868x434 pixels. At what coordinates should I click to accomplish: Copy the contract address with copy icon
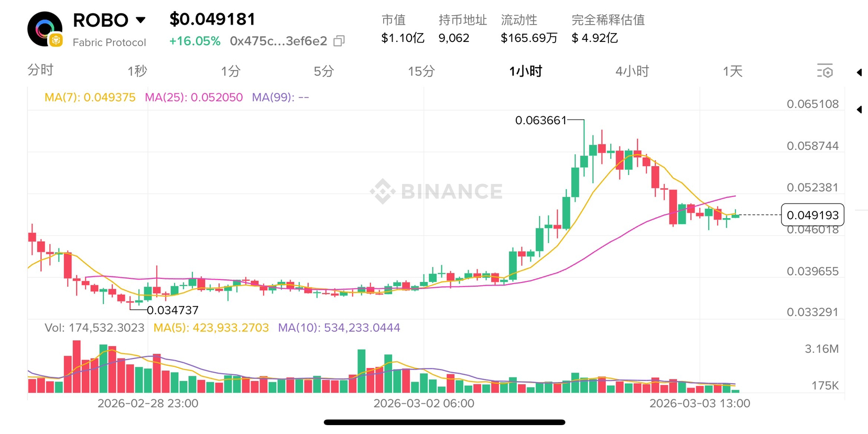pos(339,41)
